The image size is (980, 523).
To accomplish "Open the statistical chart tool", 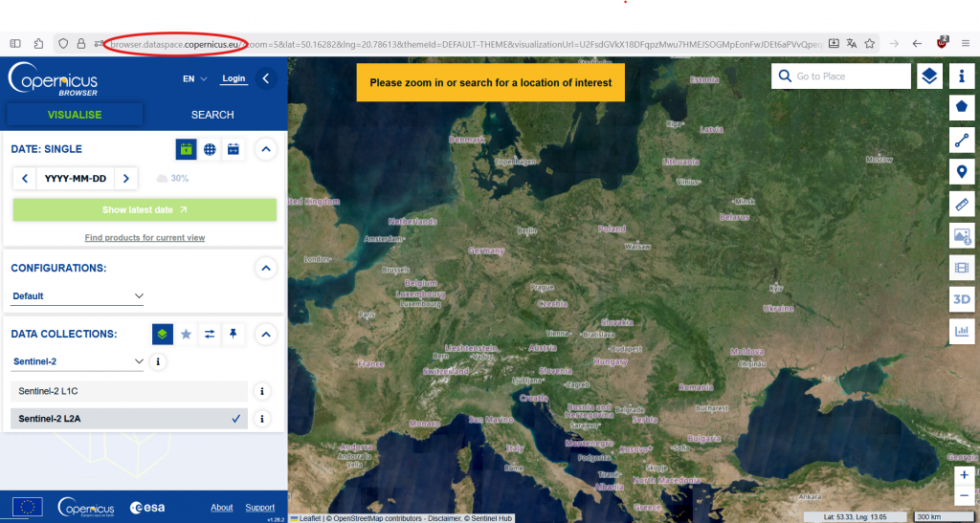I will point(962,332).
